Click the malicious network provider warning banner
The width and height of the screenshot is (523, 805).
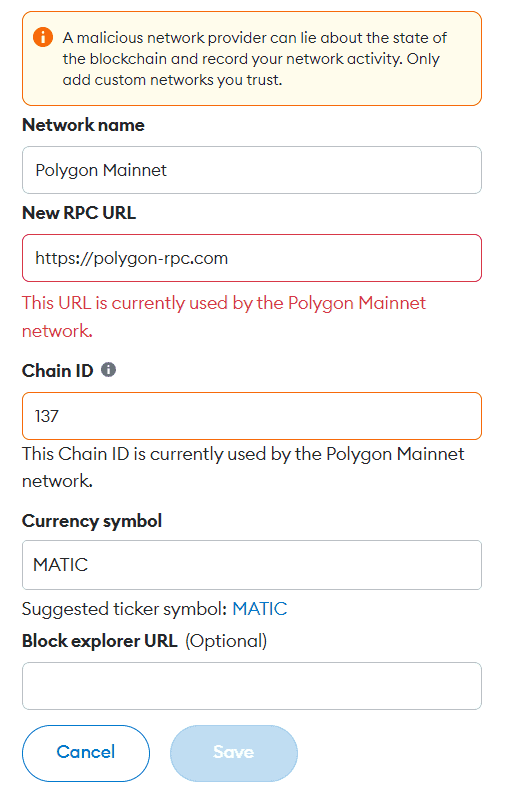pyautogui.click(x=251, y=59)
